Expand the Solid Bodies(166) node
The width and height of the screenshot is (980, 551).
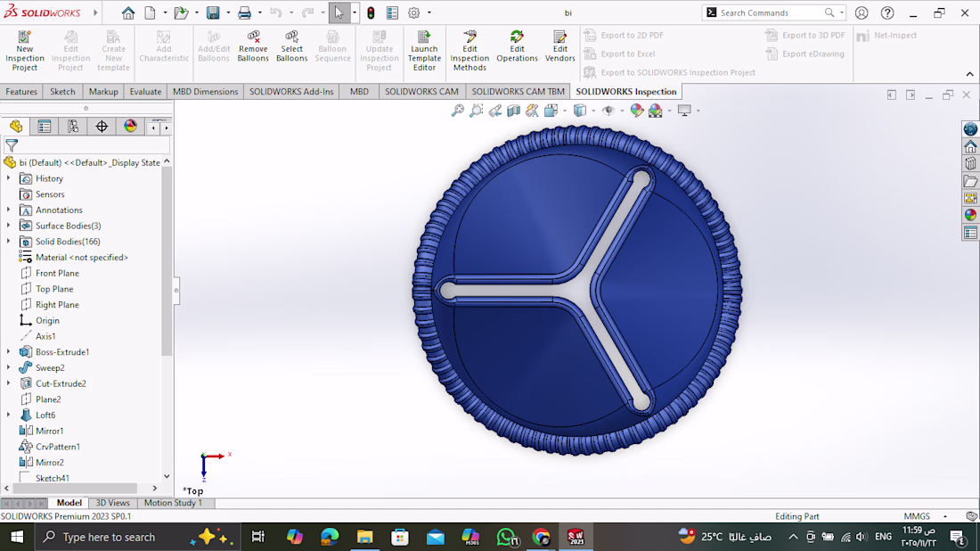pos(9,241)
